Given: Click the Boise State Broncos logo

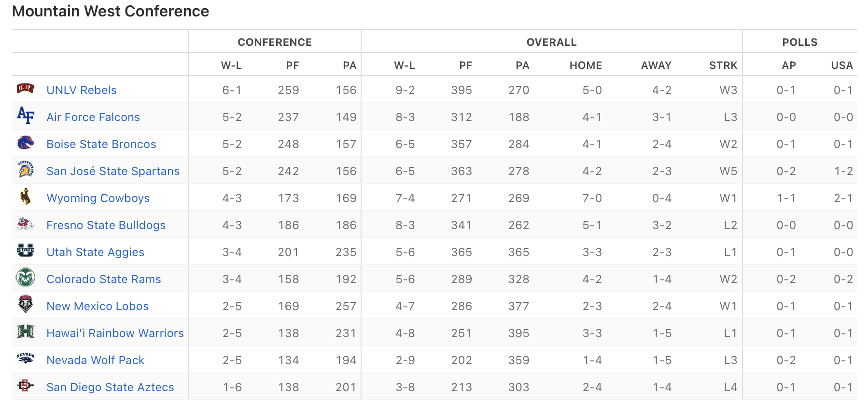Looking at the screenshot, I should tap(26, 142).
